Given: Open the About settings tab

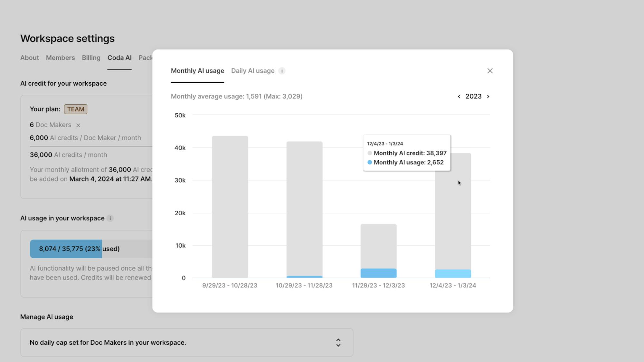Looking at the screenshot, I should click(x=30, y=58).
